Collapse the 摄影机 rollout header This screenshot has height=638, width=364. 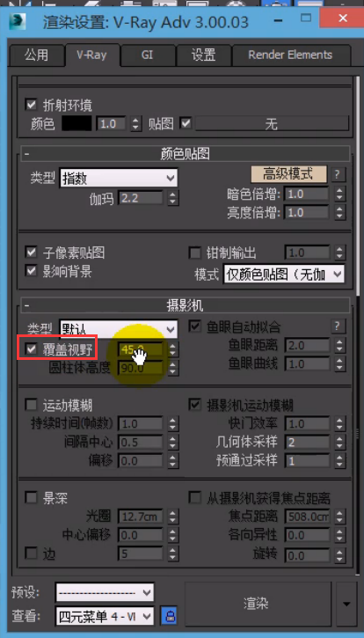185,305
